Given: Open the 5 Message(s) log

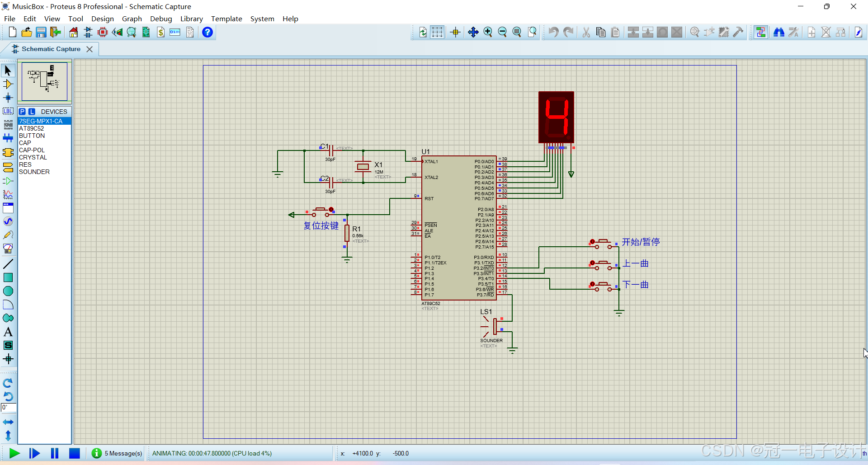Looking at the screenshot, I should coord(117,453).
